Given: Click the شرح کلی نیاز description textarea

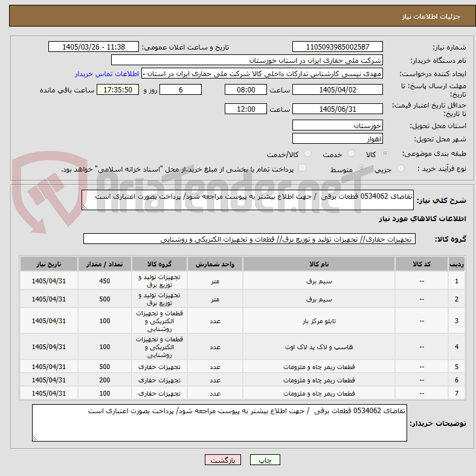Looking at the screenshot, I should 248,200.
